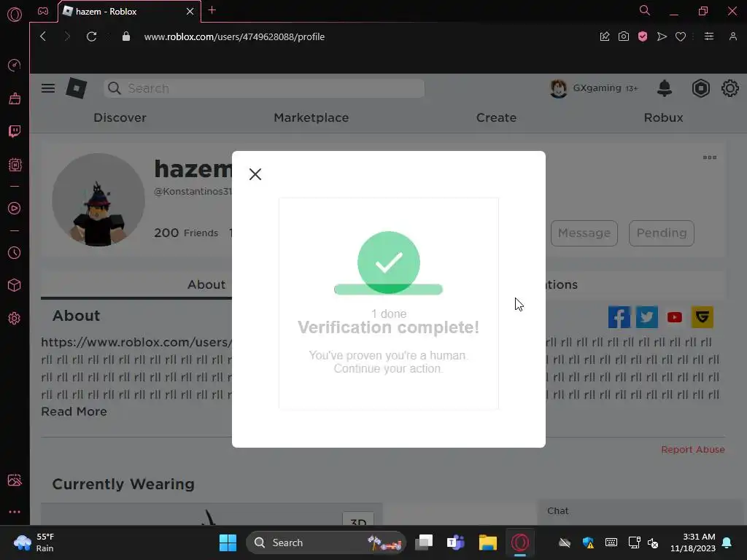Click the Report Abuse link
747x560 pixels.
(x=693, y=449)
